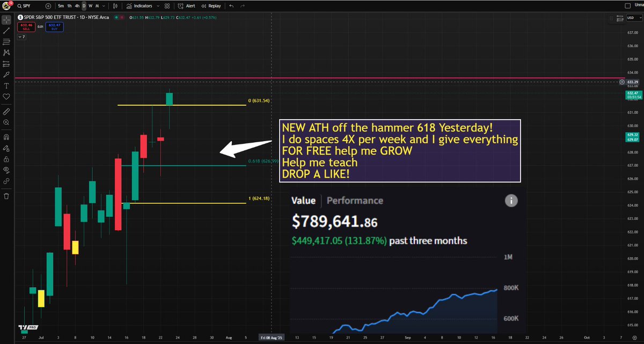Click the $449,417.05 (131.87%) gain text
This screenshot has width=644, height=344.
(x=339, y=241)
